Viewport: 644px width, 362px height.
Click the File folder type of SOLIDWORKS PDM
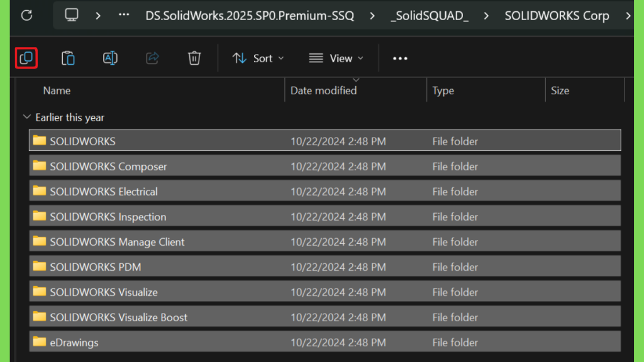(x=455, y=266)
